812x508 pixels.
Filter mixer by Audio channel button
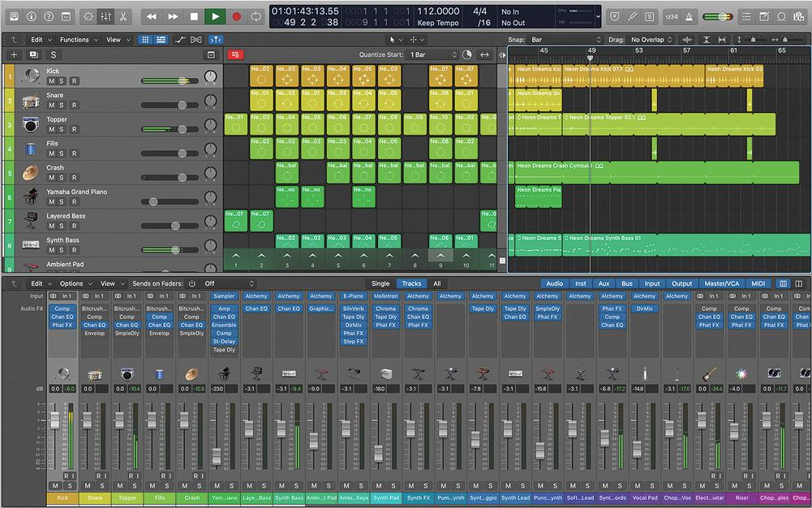click(555, 283)
